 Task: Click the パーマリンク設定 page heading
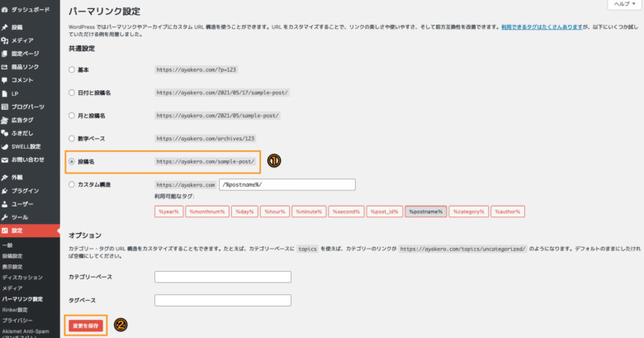tap(104, 12)
